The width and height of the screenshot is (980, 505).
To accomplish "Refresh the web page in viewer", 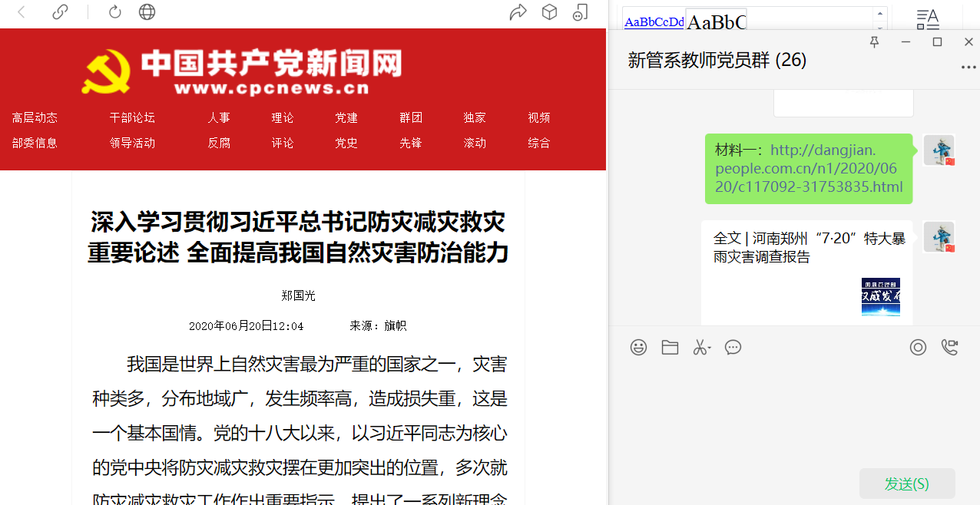I will coord(115,12).
